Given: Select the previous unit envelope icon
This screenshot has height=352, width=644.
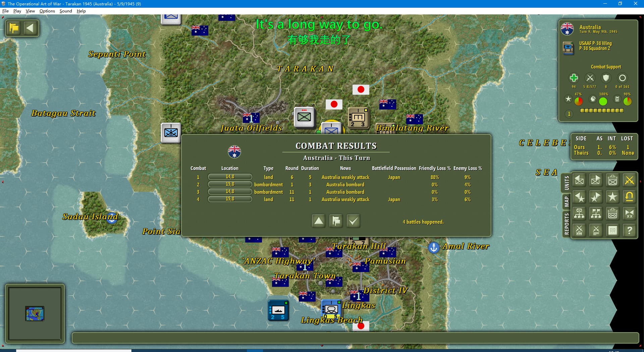Looking at the screenshot, I should coord(579,180).
